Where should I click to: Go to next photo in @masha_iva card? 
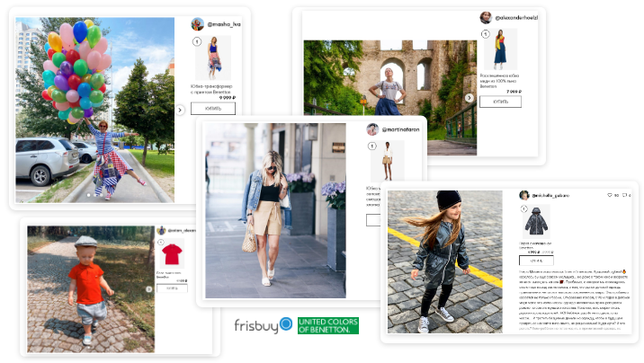point(180,110)
